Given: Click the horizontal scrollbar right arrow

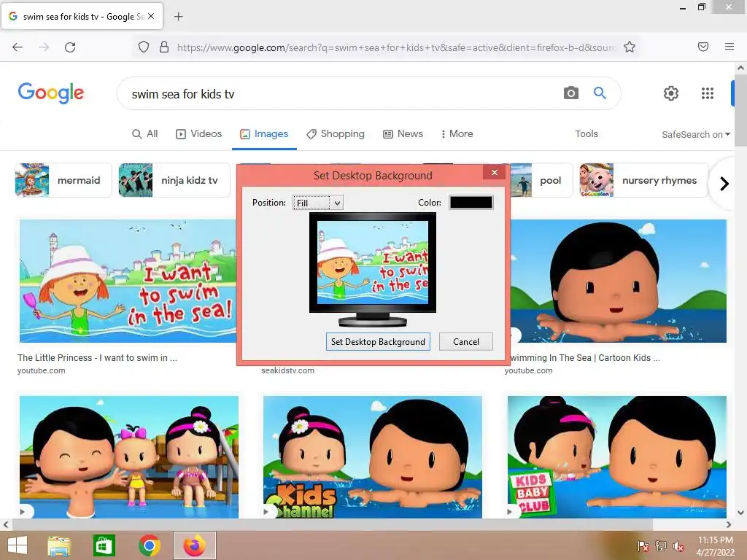Looking at the screenshot, I should point(729,525).
